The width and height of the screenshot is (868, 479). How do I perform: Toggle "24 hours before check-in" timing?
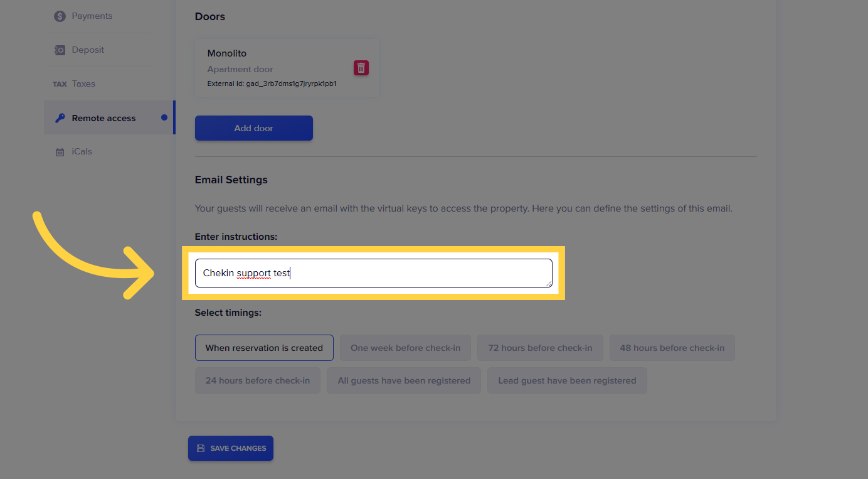point(257,380)
